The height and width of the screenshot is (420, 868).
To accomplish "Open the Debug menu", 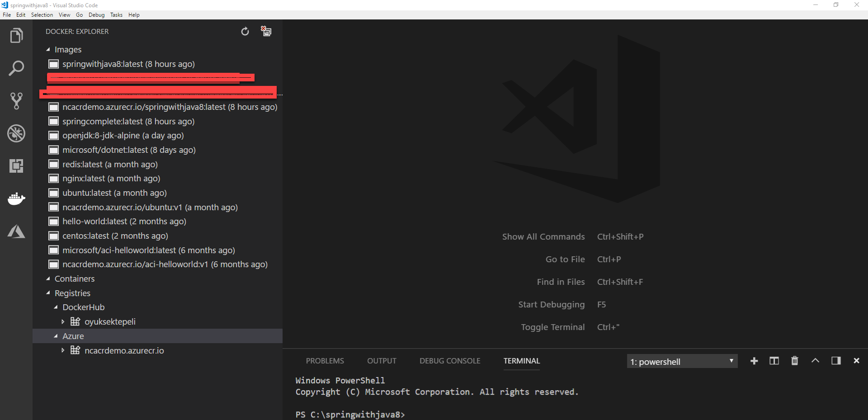I will (x=96, y=15).
